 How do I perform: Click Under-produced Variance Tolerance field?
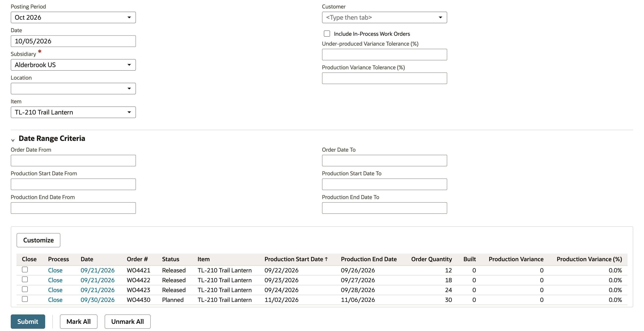[x=384, y=55]
